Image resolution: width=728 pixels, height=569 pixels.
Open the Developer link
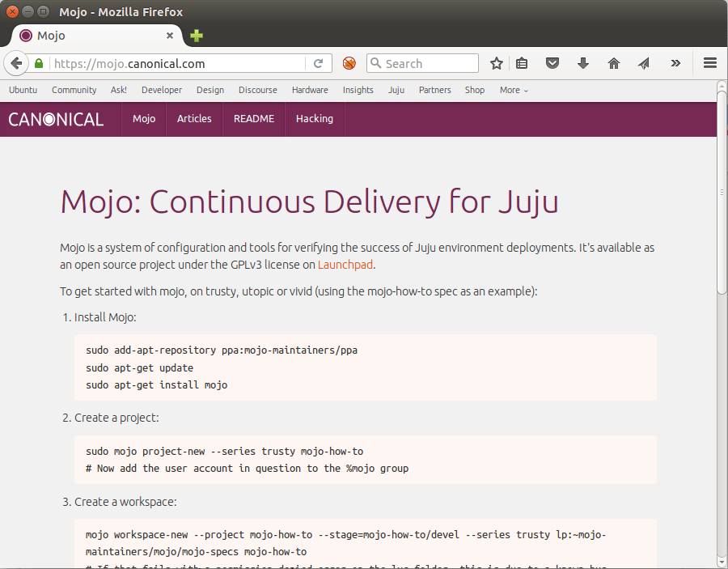point(162,90)
